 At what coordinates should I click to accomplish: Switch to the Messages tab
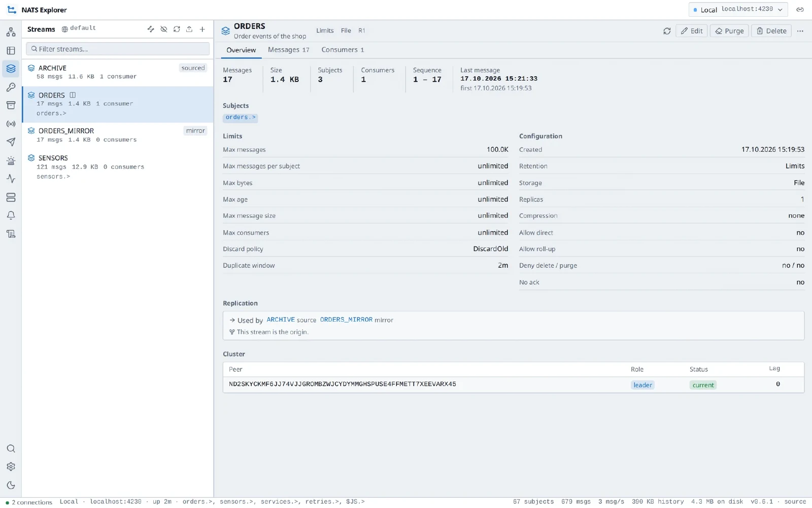[x=288, y=50]
